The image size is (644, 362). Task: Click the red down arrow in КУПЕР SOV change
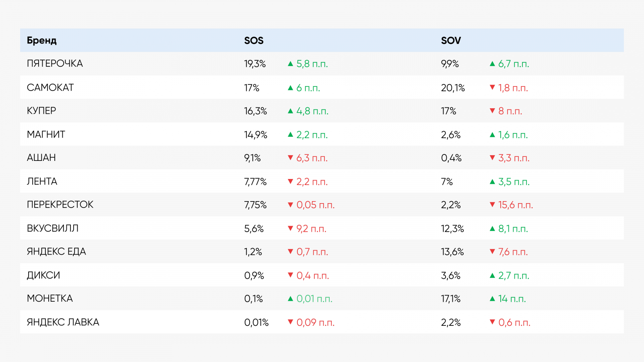(492, 111)
